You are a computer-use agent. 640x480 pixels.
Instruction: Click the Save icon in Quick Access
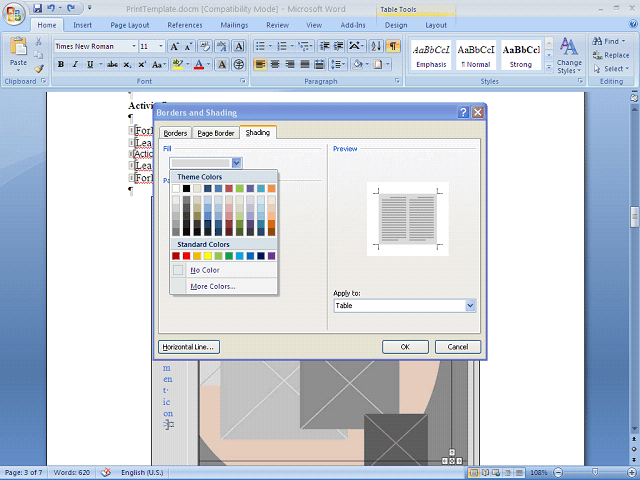point(37,8)
